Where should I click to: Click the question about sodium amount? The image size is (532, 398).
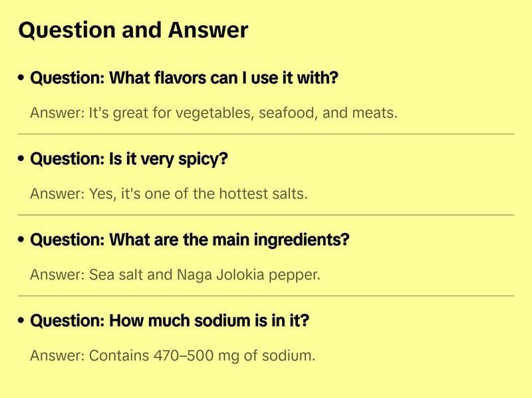click(x=170, y=321)
